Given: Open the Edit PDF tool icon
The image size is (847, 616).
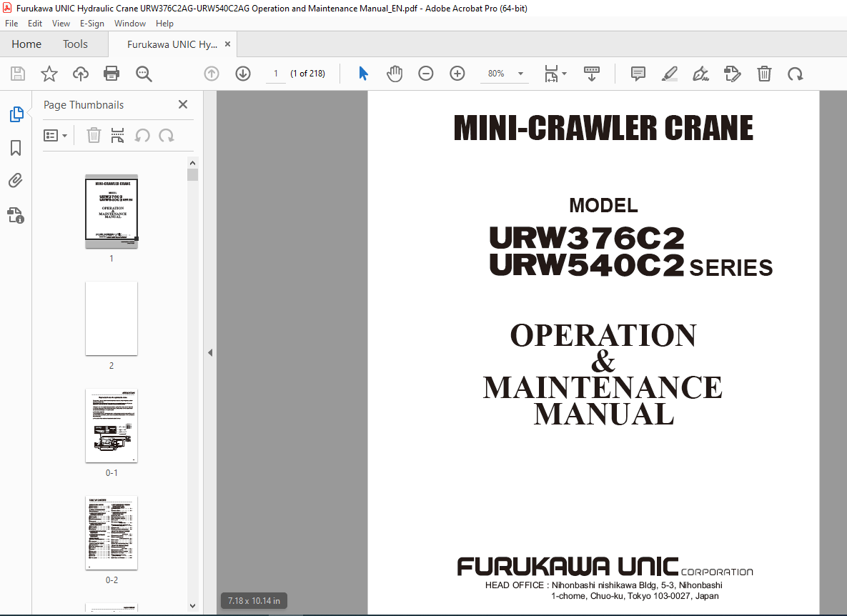Looking at the screenshot, I should (733, 74).
